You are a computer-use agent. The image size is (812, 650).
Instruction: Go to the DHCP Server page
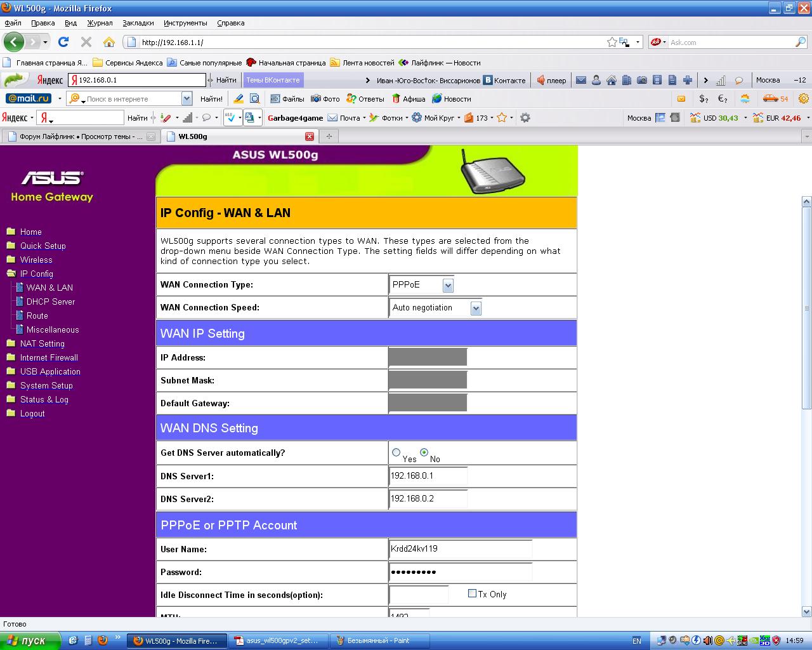click(51, 302)
